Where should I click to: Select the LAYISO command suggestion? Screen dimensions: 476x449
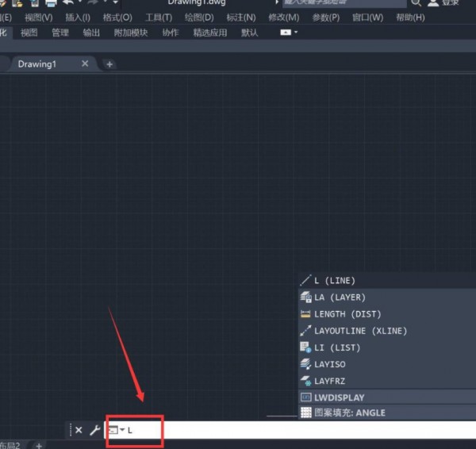[x=329, y=364]
